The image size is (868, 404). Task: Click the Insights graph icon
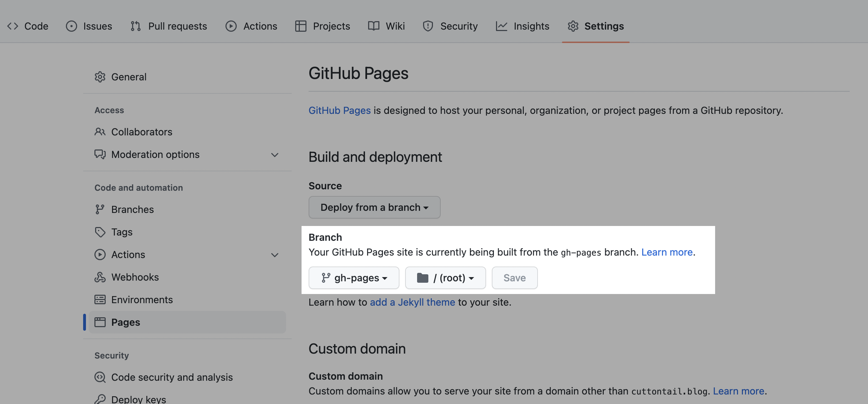[x=501, y=26]
